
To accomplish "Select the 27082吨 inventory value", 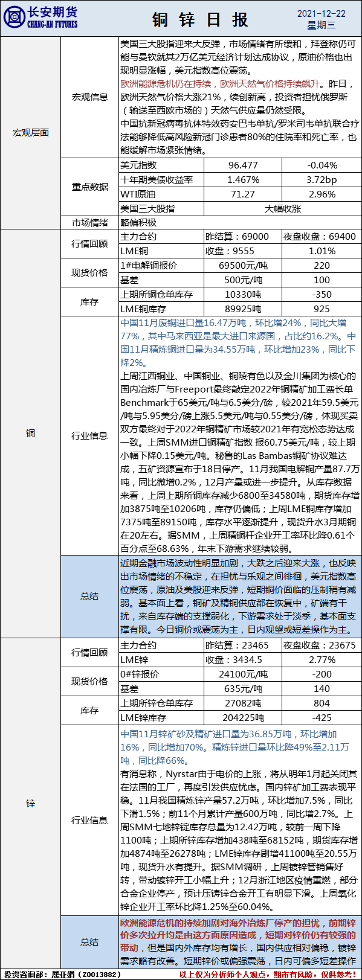I will [243, 703].
